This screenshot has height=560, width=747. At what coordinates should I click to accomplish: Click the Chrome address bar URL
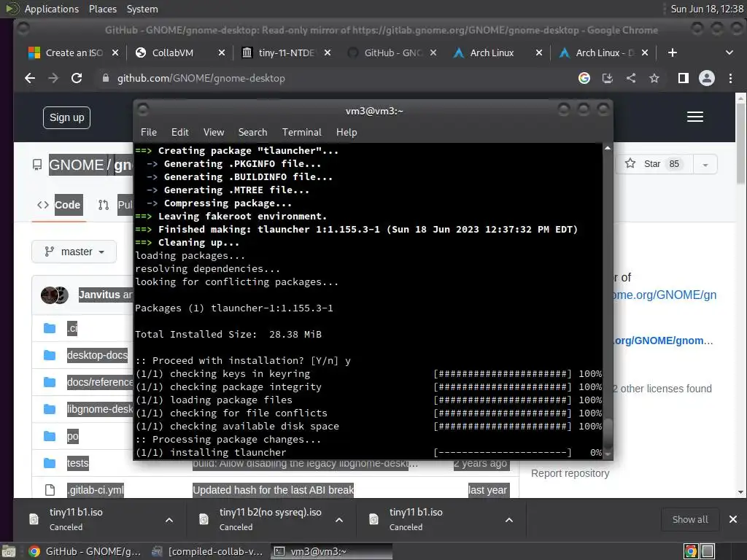pos(201,78)
